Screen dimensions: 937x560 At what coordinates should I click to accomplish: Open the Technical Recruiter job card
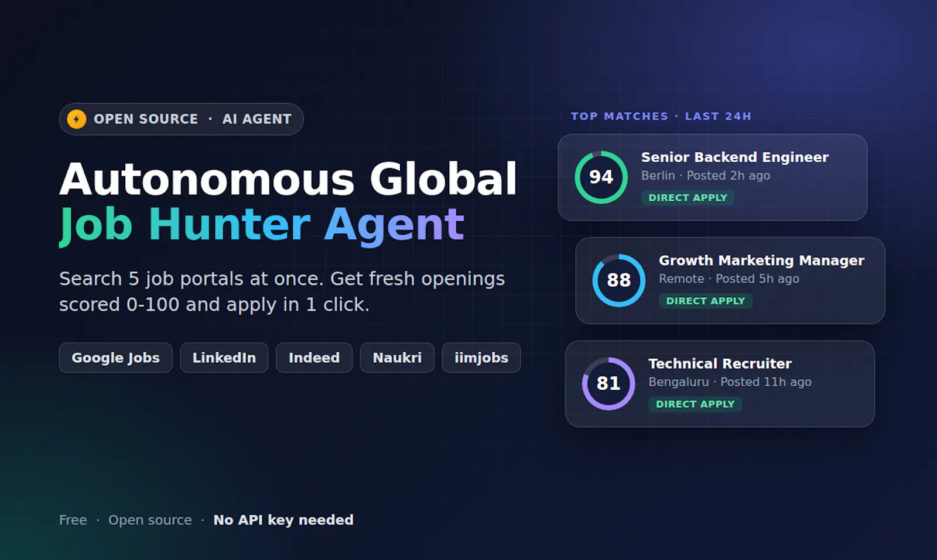(720, 384)
